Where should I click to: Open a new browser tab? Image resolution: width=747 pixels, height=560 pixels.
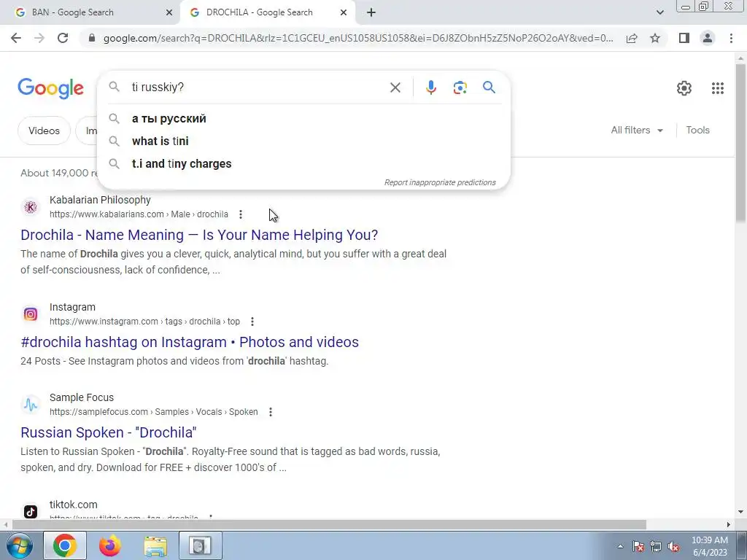371,13
